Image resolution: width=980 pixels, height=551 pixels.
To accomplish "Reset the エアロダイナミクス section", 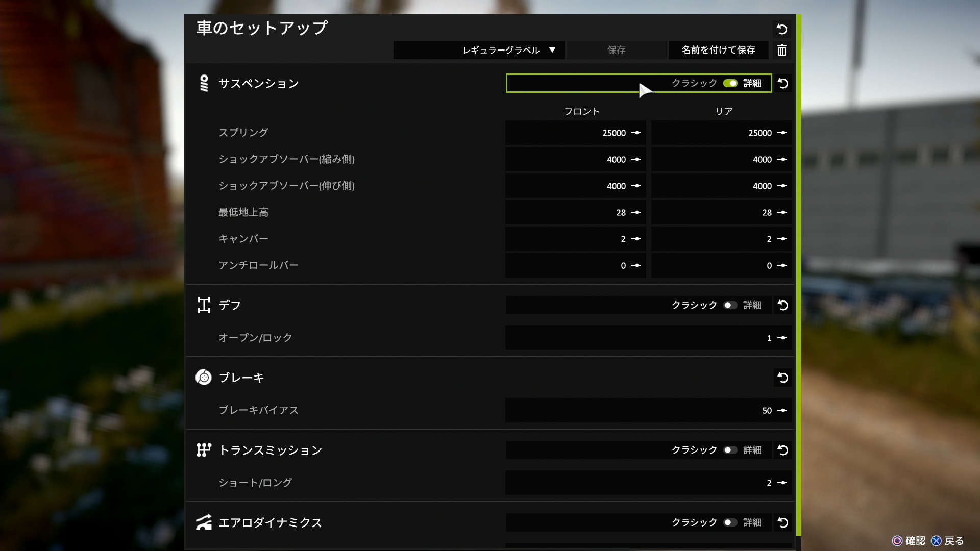I will click(782, 522).
